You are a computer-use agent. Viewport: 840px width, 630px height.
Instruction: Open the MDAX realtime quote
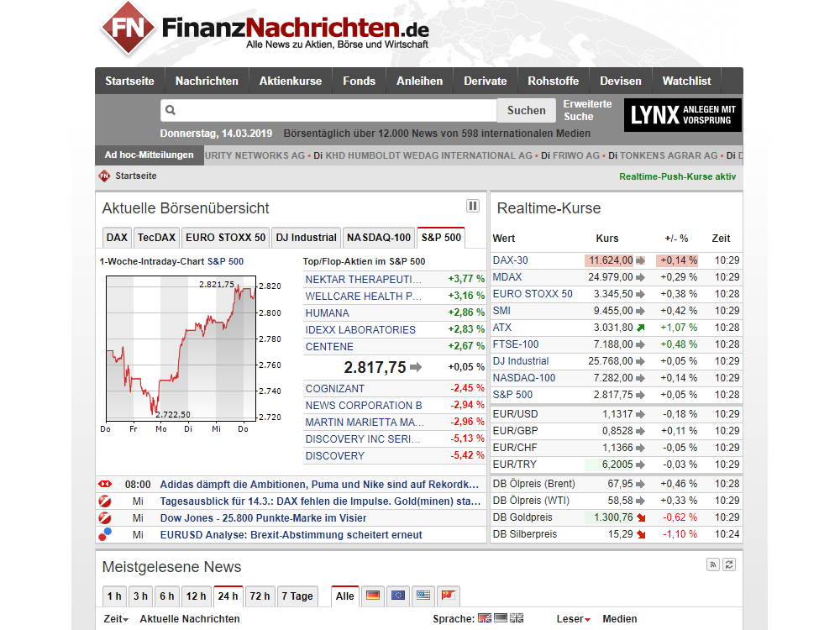[x=507, y=277]
